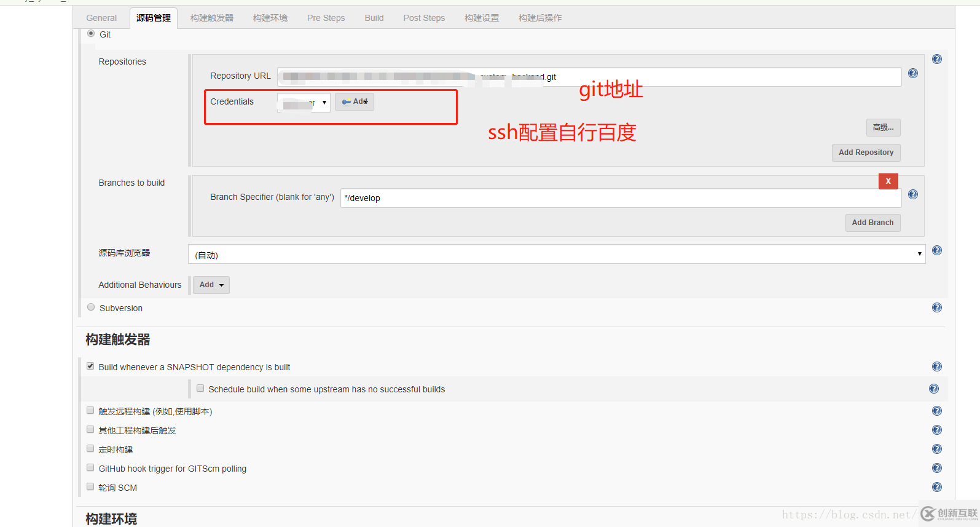
Task: Switch to the 构建触发器 tab
Action: click(x=212, y=18)
